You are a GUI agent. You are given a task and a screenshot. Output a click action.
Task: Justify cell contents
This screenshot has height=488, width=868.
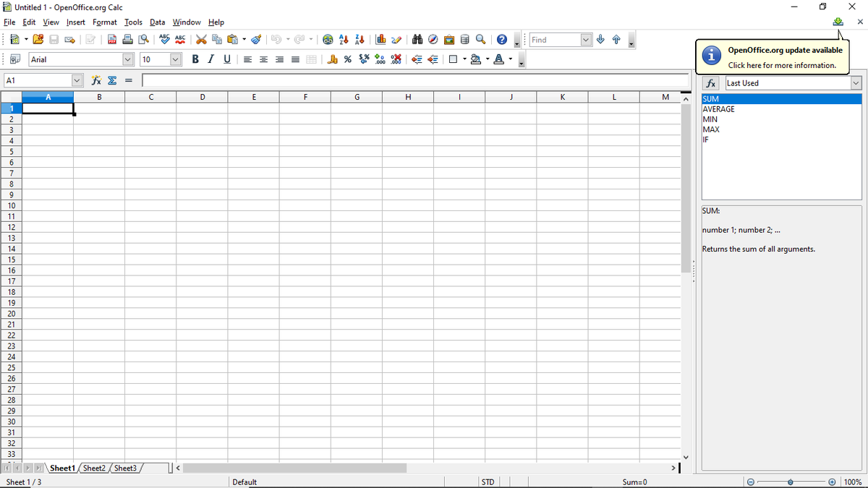point(294,59)
